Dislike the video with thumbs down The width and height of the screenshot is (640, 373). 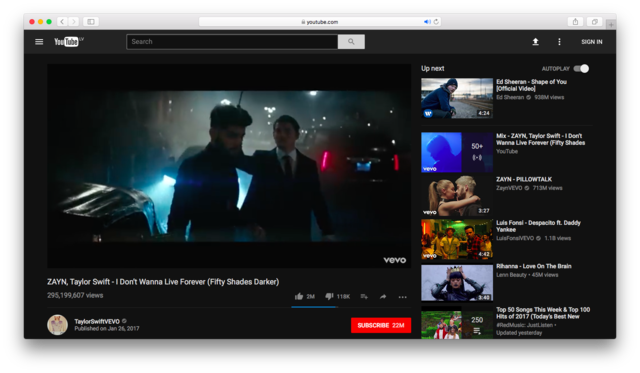329,296
